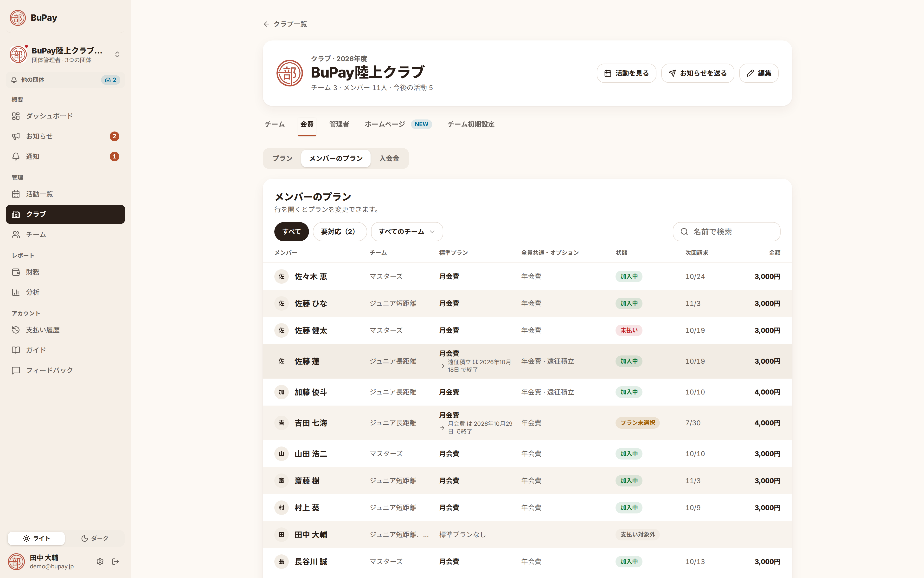Expand the 田中 大輔 table row
Image resolution: width=924 pixels, height=578 pixels.
click(527, 535)
